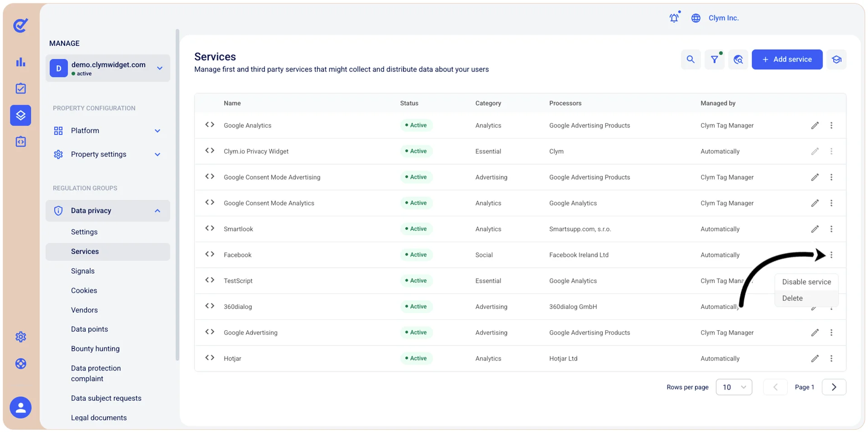Open the Signals menu item
This screenshot has width=868, height=432.
pos(83,271)
